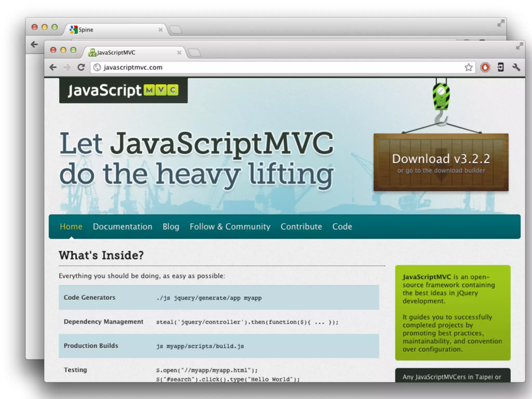Close the JavaScriptMVC tab

pyautogui.click(x=179, y=53)
